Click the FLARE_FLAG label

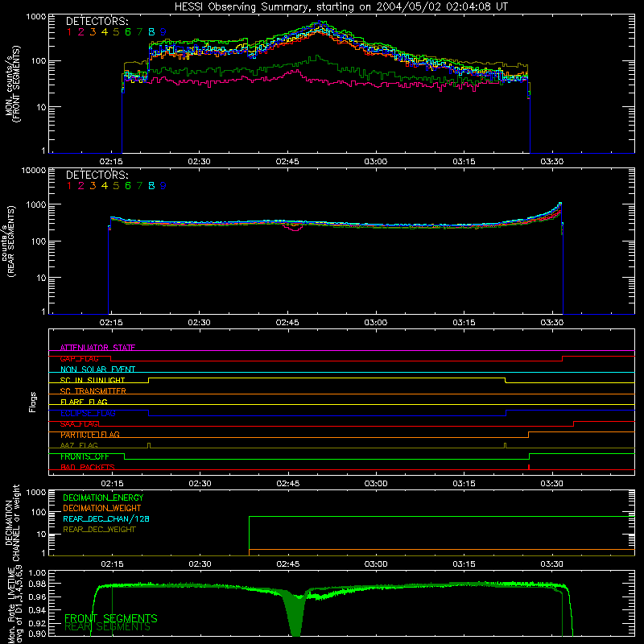[x=84, y=402]
